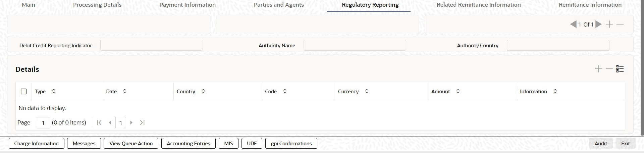
Task: Add new regulatory reporting record plus
Action: 609,24
